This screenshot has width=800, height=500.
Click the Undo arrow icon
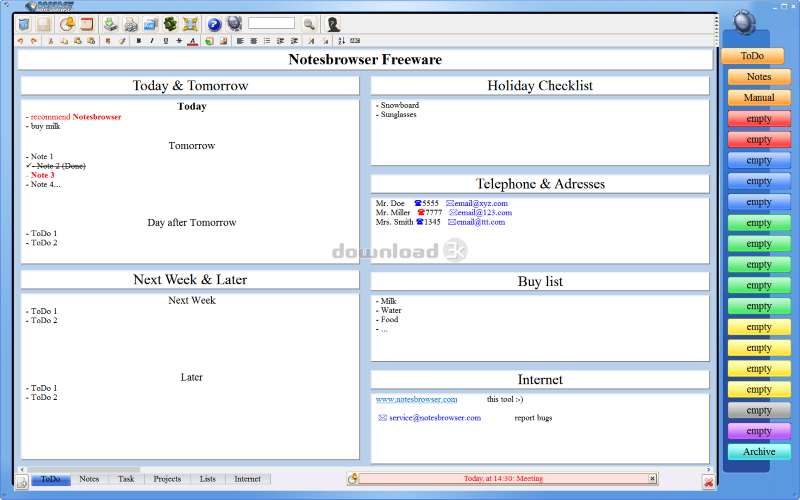(22, 41)
